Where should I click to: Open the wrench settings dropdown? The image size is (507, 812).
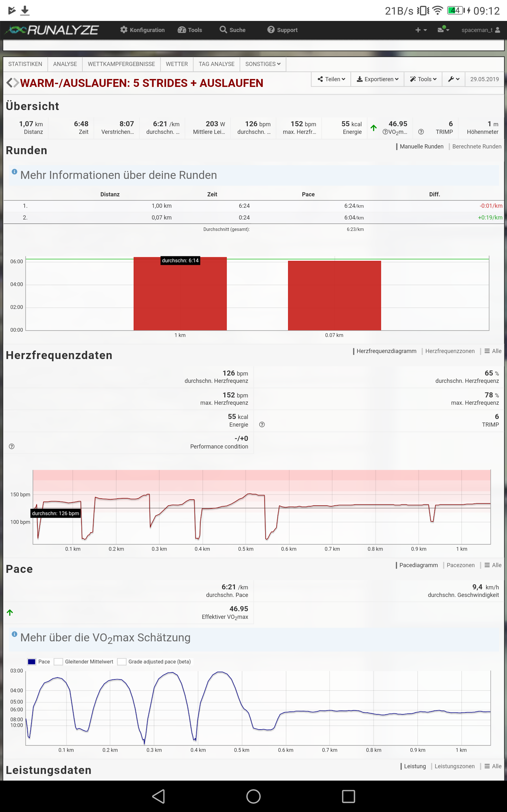click(x=453, y=79)
